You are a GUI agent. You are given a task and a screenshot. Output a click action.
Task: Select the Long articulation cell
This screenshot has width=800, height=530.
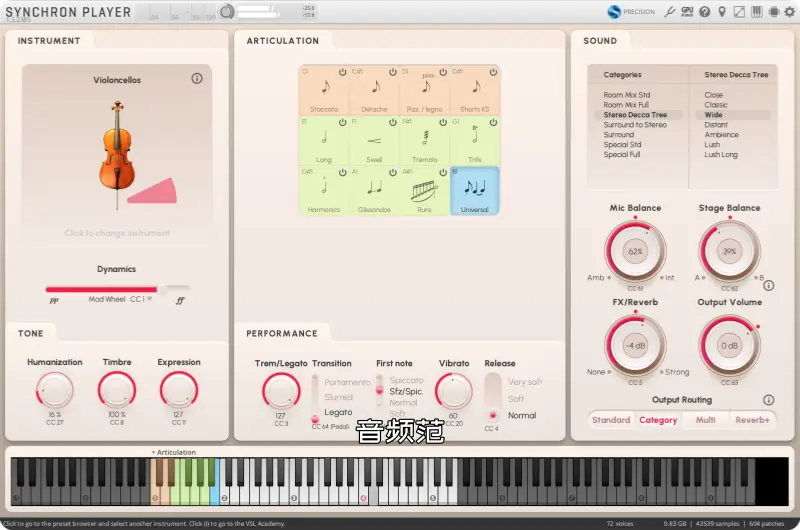pyautogui.click(x=324, y=141)
